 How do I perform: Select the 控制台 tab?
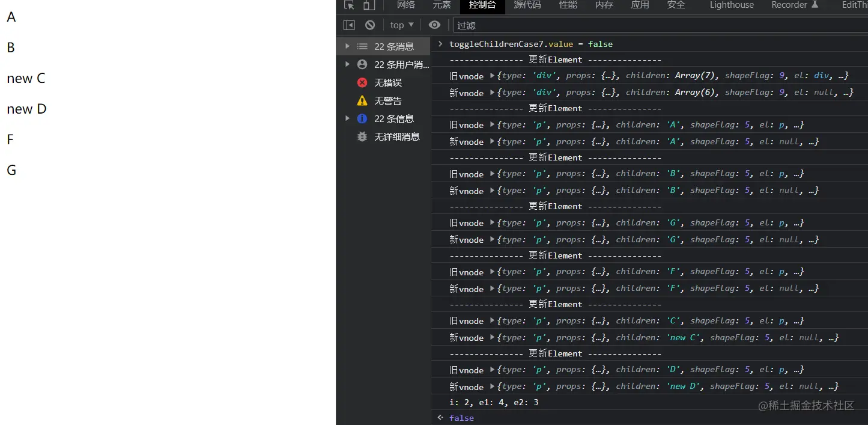tap(482, 5)
